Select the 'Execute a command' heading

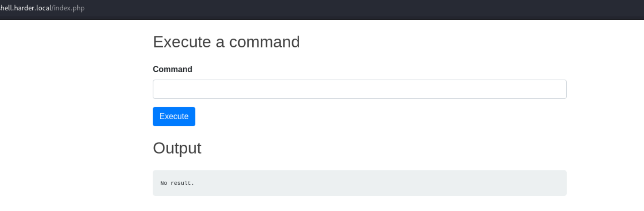(x=227, y=42)
